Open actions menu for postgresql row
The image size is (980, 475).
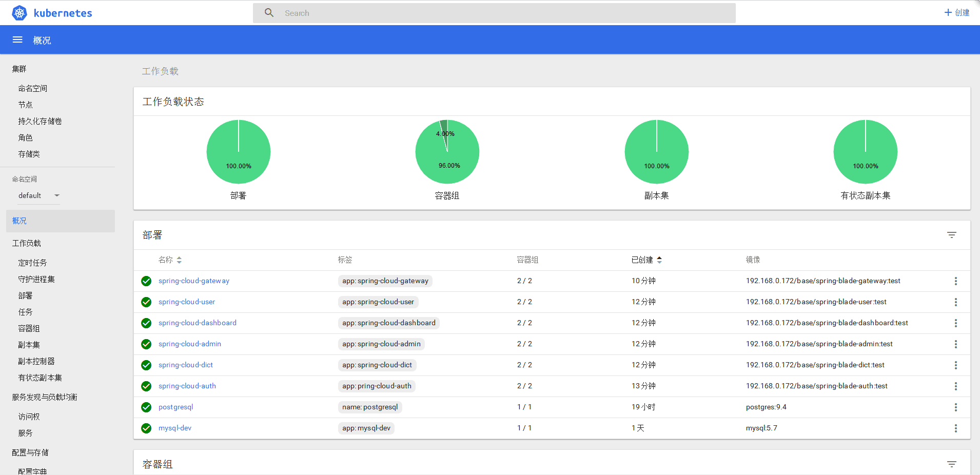(x=955, y=407)
